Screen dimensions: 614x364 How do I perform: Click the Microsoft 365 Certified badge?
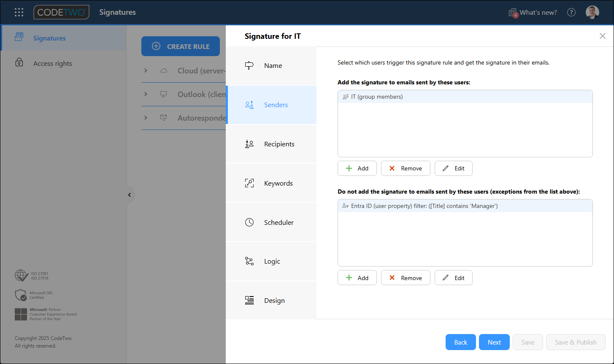click(34, 295)
